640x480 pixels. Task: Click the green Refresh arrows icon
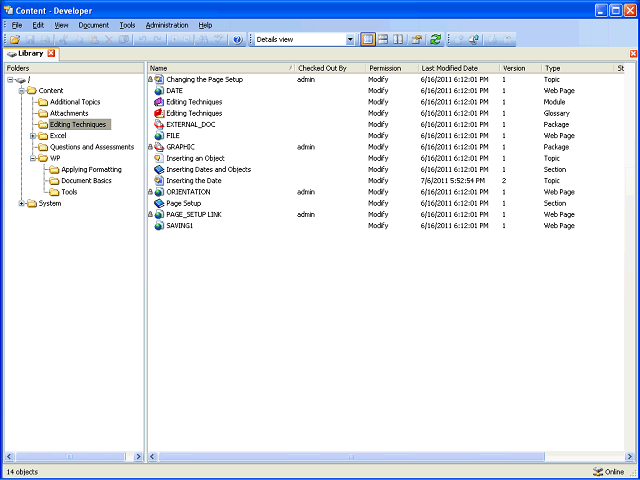point(436,40)
